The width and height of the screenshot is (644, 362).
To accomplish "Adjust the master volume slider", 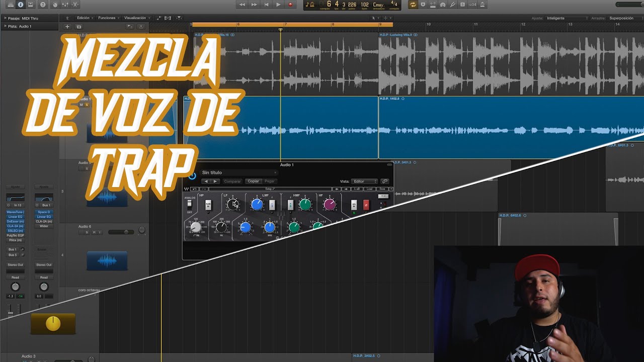I will 629,5.
